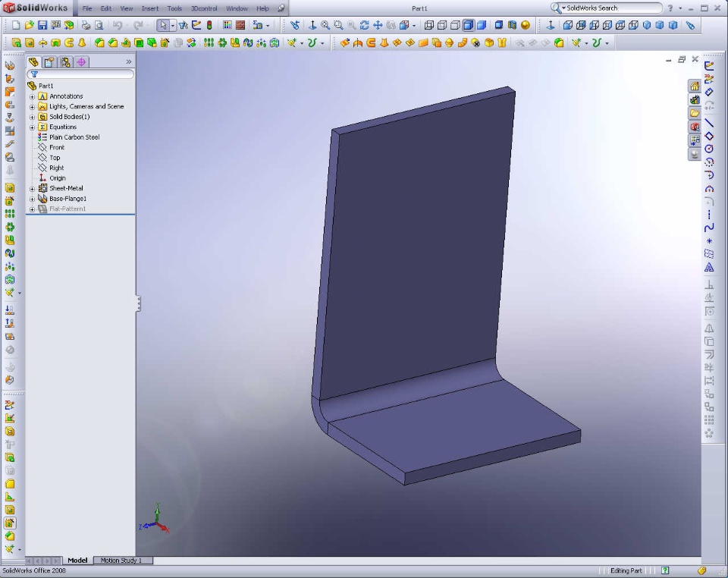This screenshot has width=728, height=578.
Task: Click the selection filter funnel icon
Action: (184, 25)
